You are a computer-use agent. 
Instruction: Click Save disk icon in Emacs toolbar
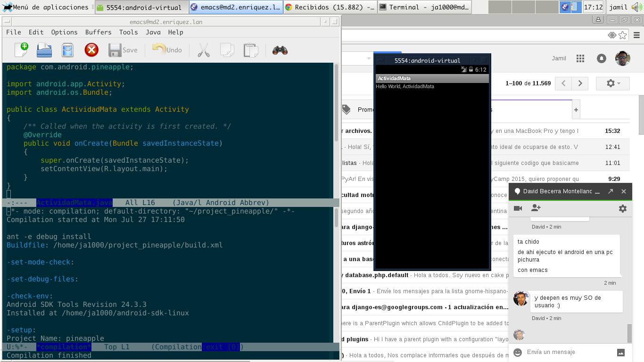click(x=115, y=50)
